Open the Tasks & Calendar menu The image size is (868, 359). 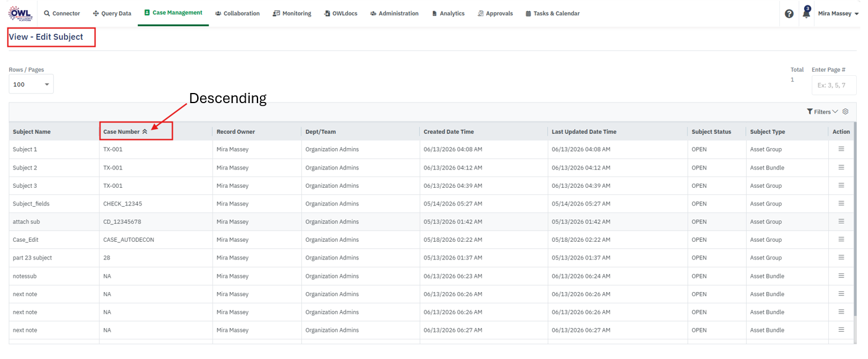(552, 13)
